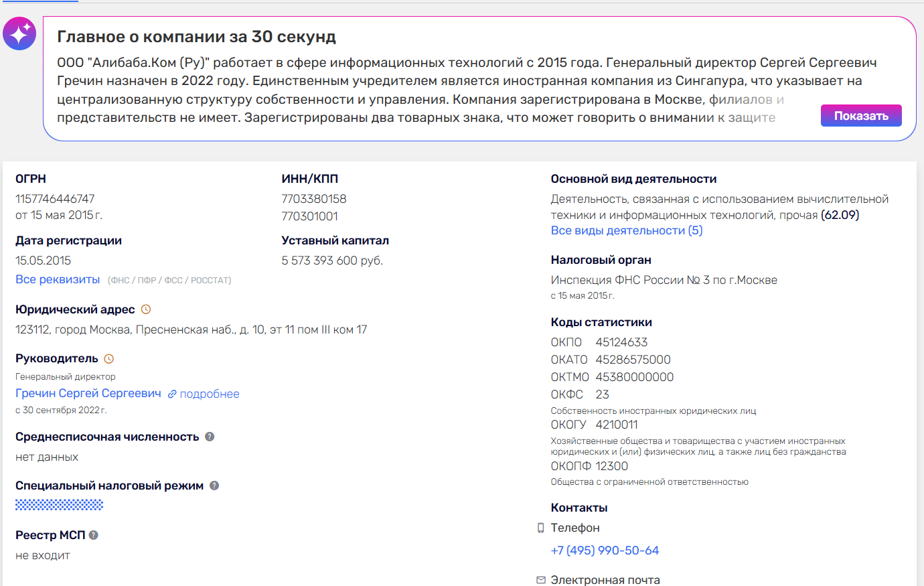The height and width of the screenshot is (586, 924).
Task: Reveal the blurred special tax regime value
Action: (60, 505)
